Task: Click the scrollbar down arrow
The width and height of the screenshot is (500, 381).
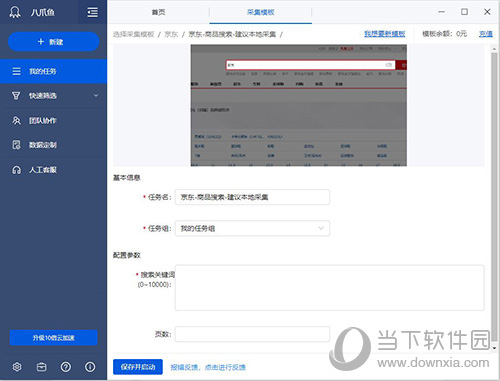Action: [x=494, y=348]
